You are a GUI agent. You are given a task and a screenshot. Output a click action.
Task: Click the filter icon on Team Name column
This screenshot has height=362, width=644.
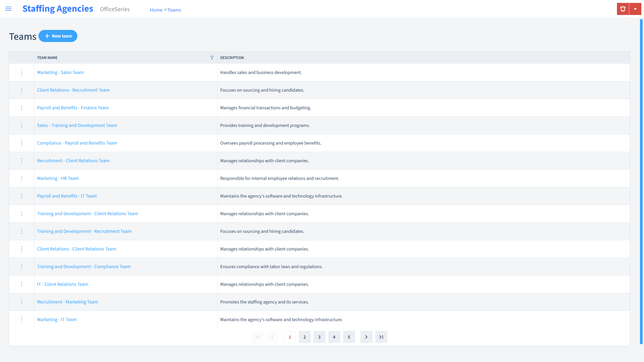click(x=212, y=57)
